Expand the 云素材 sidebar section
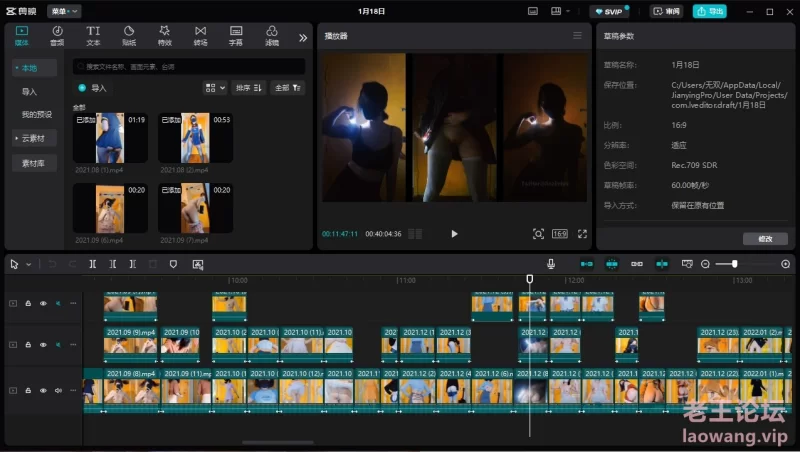The width and height of the screenshot is (800, 452). click(34, 138)
